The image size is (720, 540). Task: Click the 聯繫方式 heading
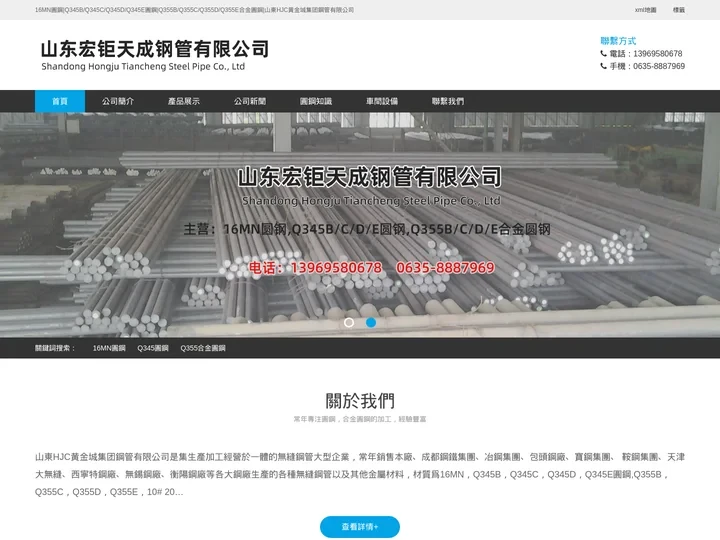618,40
